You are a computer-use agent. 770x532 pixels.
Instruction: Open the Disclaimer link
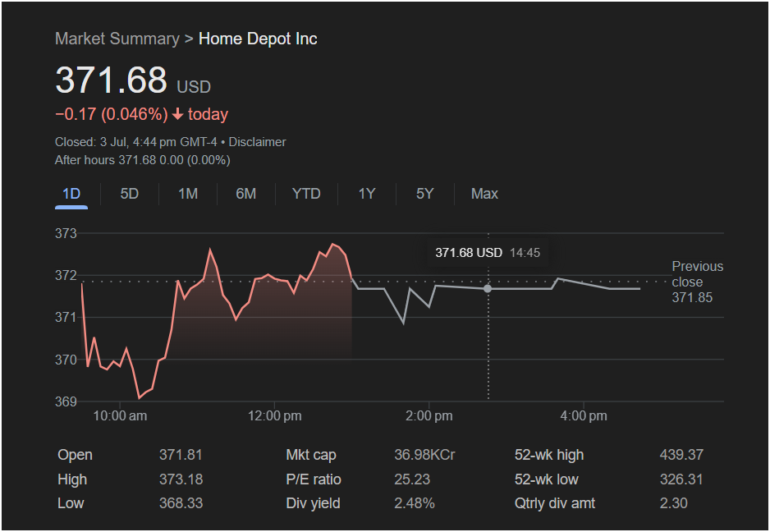tap(257, 142)
